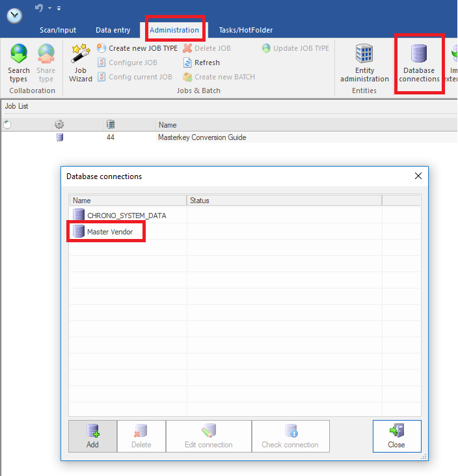Close the Database connections dialog via Close button

(396, 436)
